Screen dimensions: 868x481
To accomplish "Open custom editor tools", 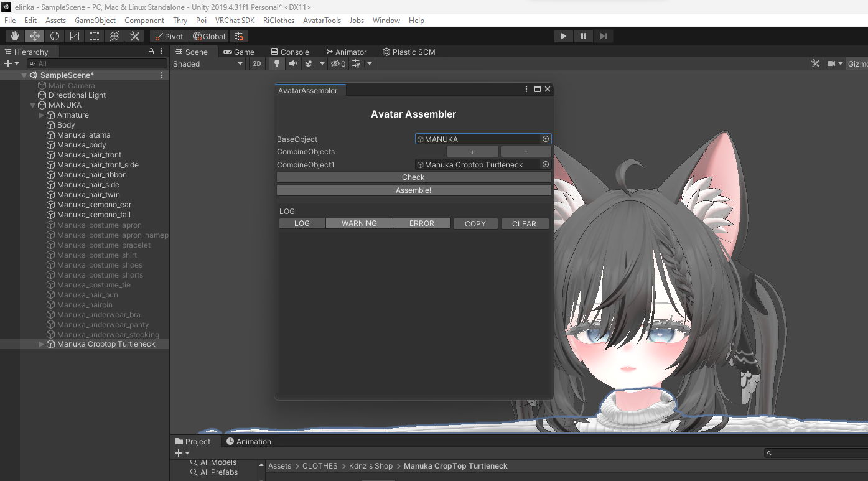I will (134, 36).
